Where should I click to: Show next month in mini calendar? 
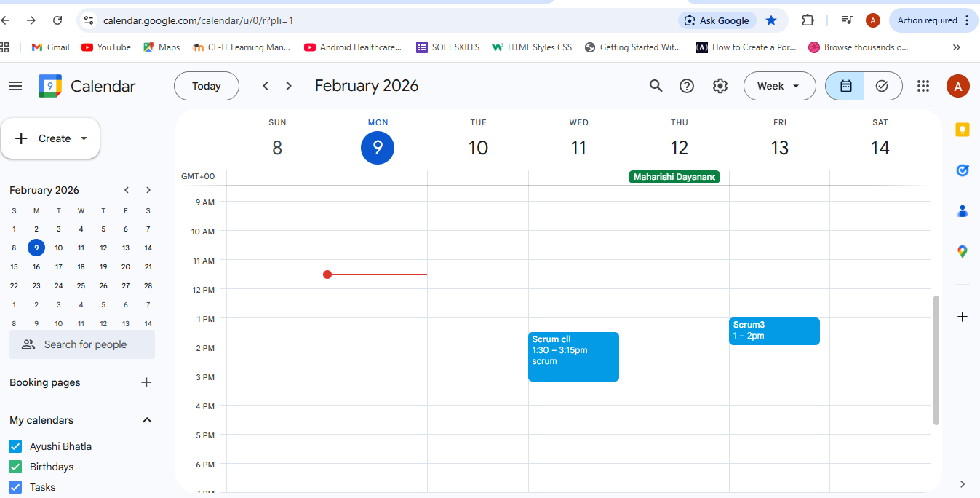tap(148, 190)
